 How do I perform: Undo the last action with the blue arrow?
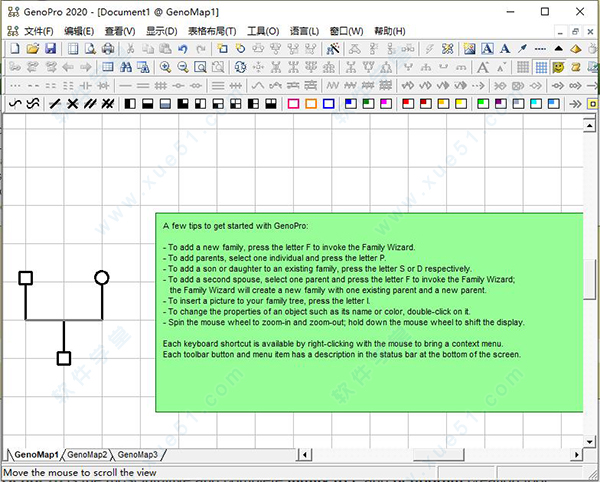pyautogui.click(x=183, y=49)
